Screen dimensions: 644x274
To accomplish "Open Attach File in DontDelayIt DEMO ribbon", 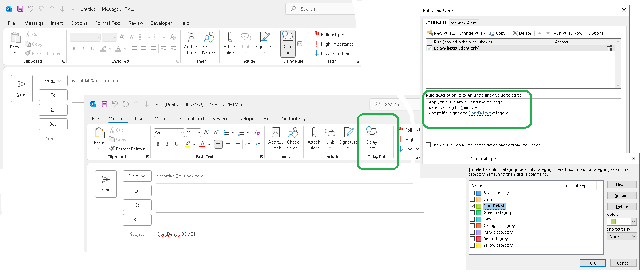I will point(314,138).
